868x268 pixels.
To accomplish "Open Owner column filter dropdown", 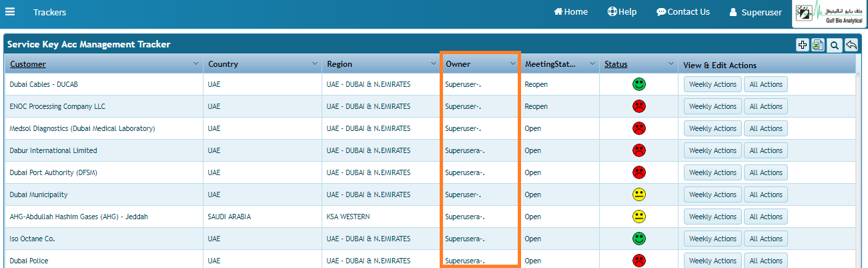I will point(513,64).
